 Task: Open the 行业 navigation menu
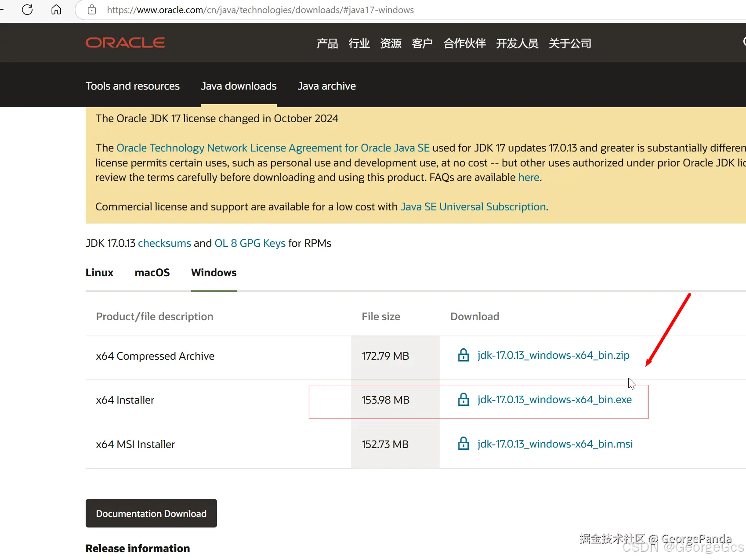click(359, 43)
